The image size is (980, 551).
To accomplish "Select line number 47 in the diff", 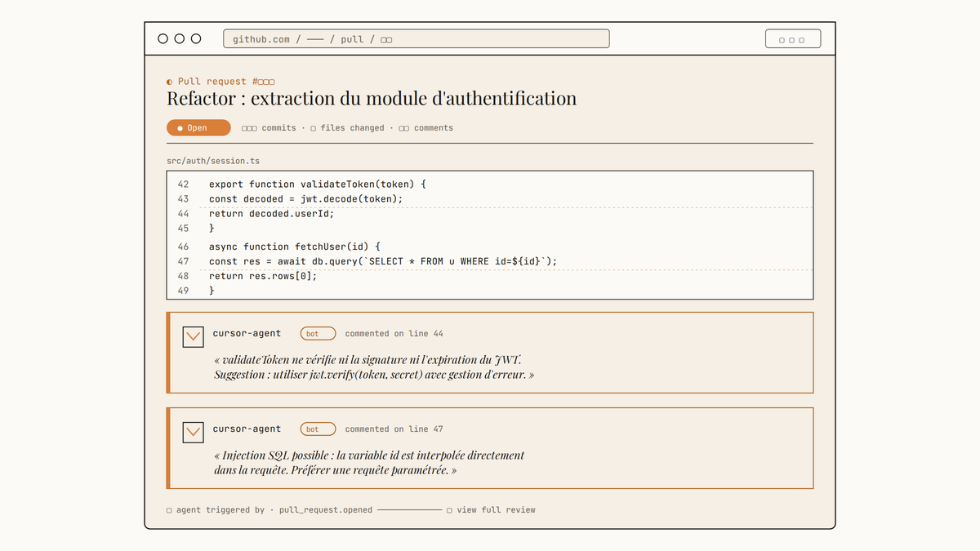I will point(183,261).
